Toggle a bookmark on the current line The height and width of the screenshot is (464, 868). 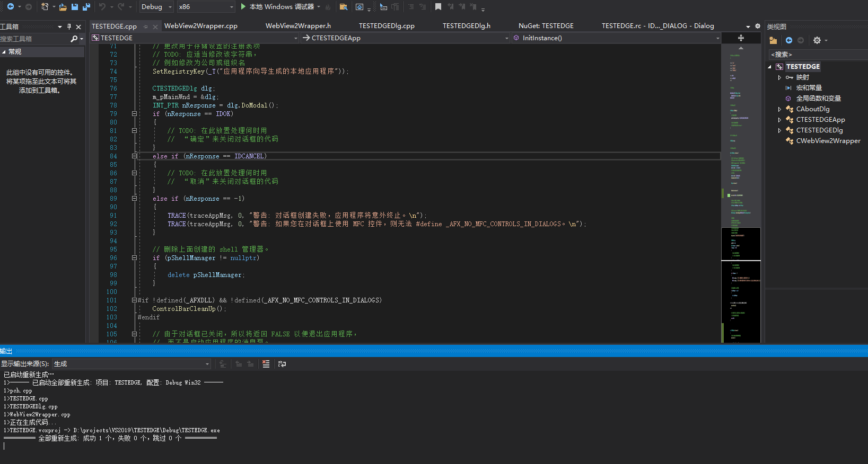click(438, 6)
